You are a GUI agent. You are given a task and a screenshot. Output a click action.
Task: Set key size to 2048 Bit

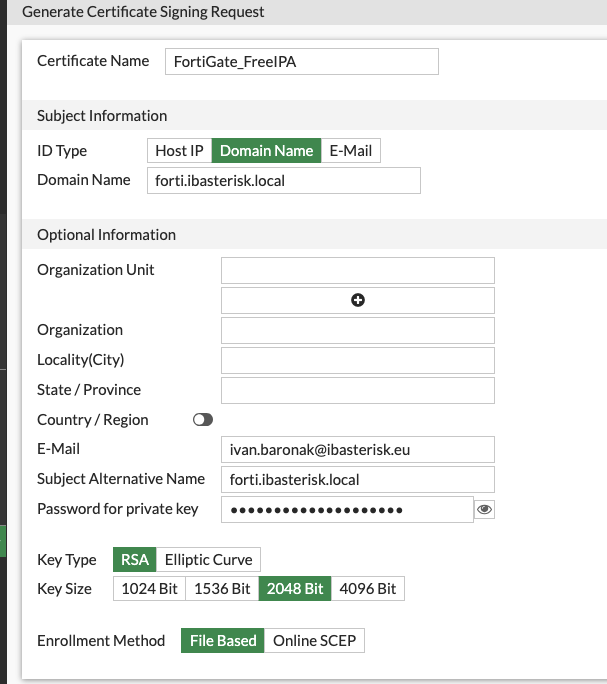(295, 588)
